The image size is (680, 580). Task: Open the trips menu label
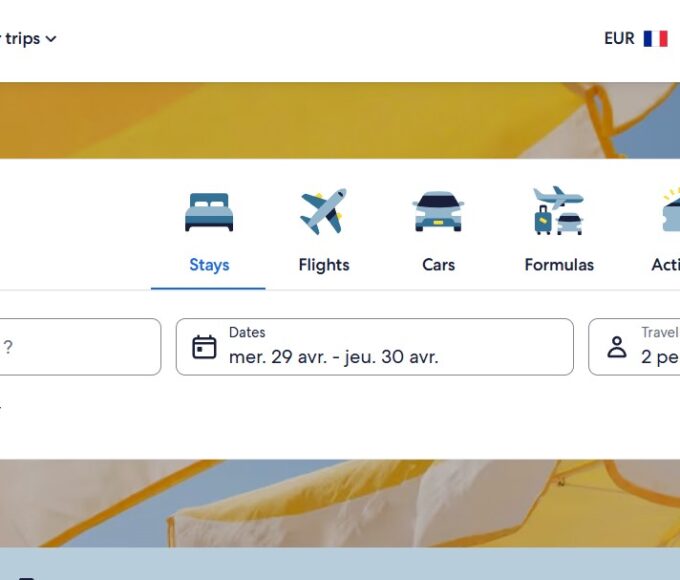click(23, 39)
